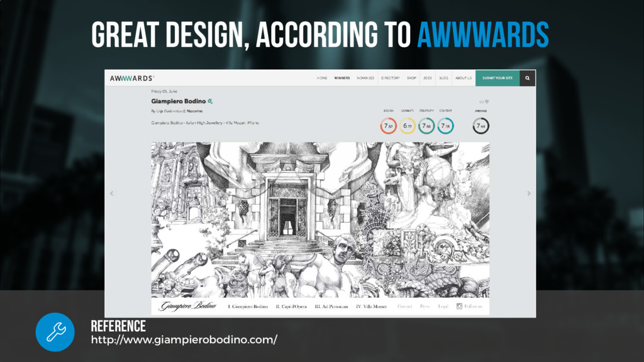The height and width of the screenshot is (362, 644).
Task: Open the Nominees menu item
Action: point(365,78)
